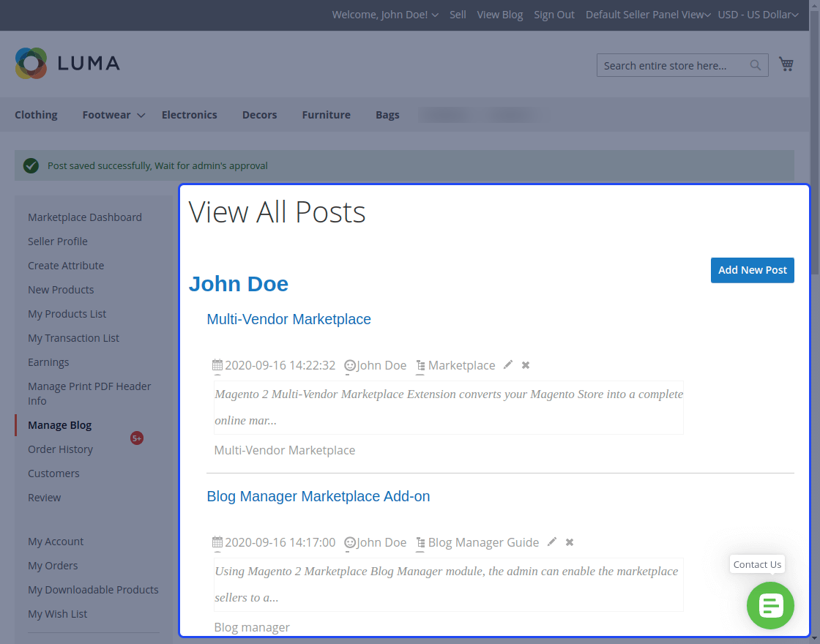This screenshot has height=644, width=820.
Task: Click author John Doe on Blog Manager post
Action: click(x=381, y=542)
